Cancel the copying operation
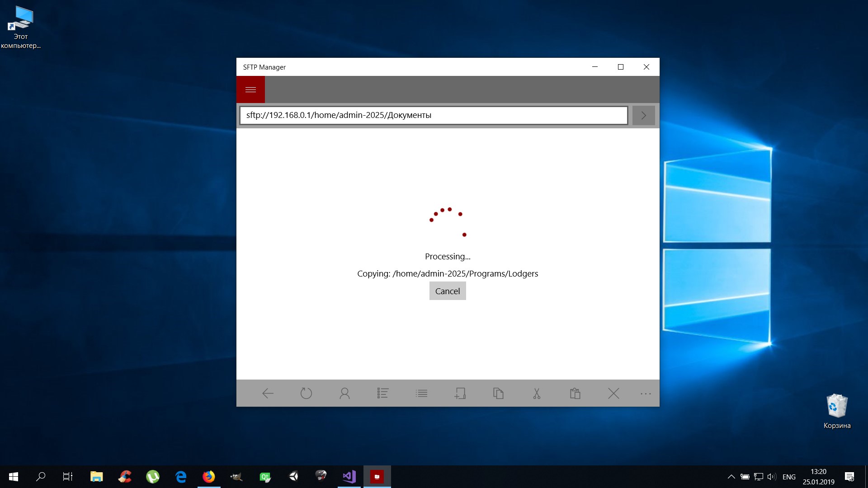 coord(448,291)
